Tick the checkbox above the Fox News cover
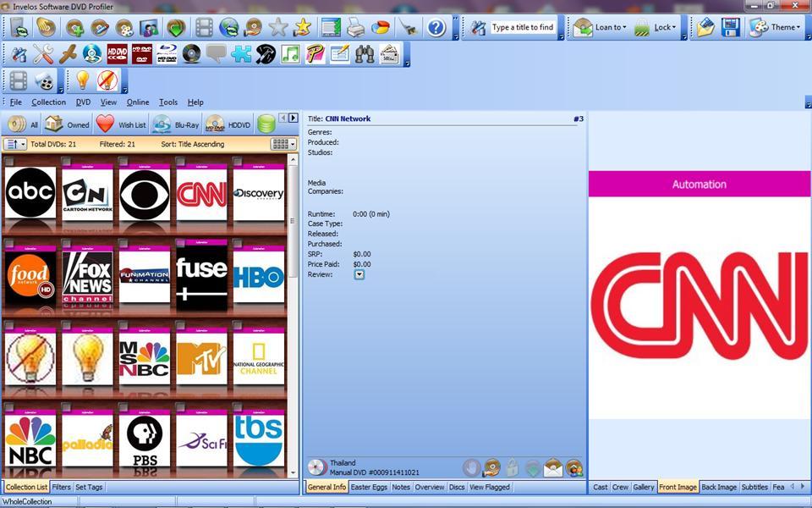 pos(66,243)
